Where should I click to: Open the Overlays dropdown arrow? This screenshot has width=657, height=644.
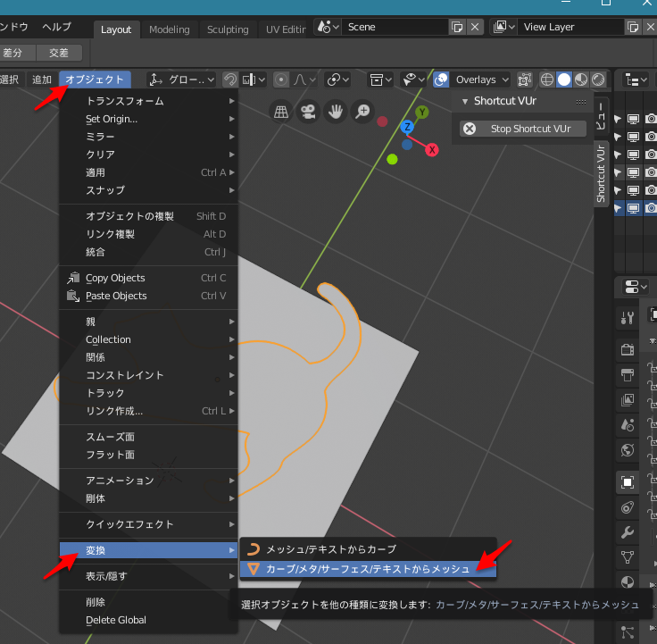point(505,79)
